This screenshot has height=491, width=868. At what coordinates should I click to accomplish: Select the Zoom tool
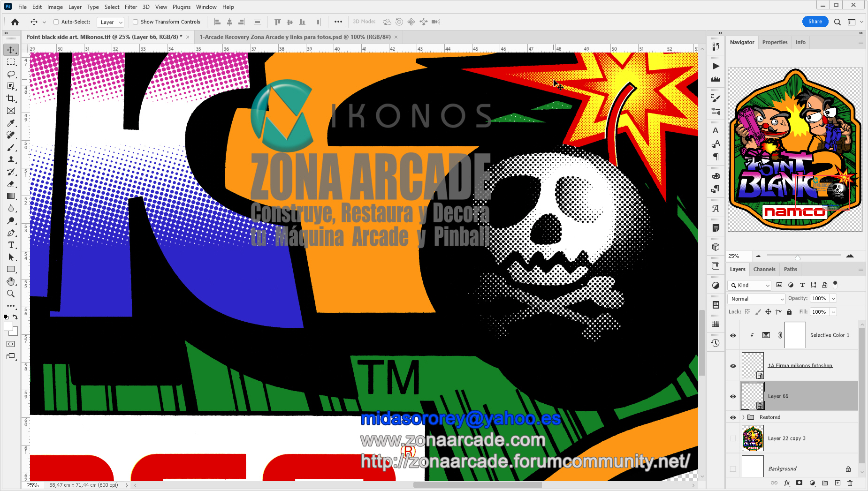click(x=11, y=294)
